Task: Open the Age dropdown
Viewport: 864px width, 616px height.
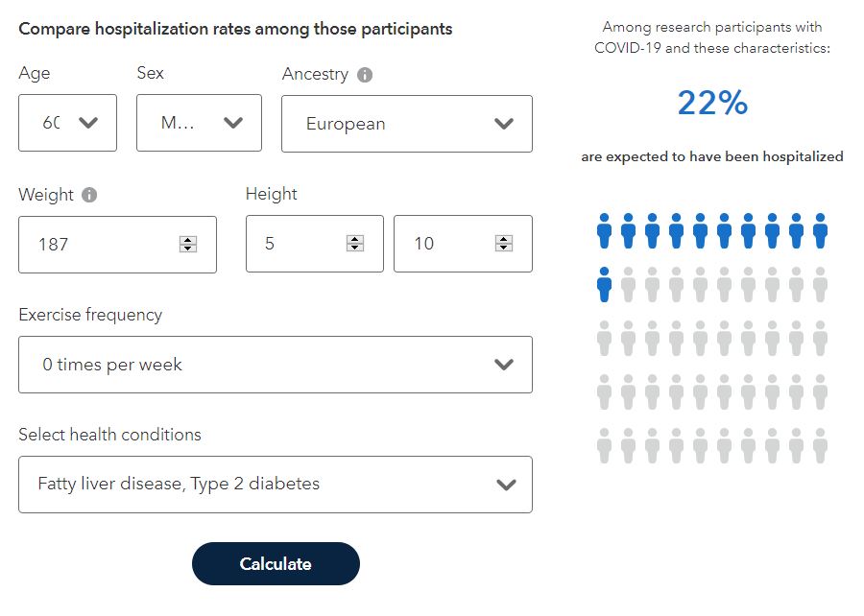Action: (67, 123)
